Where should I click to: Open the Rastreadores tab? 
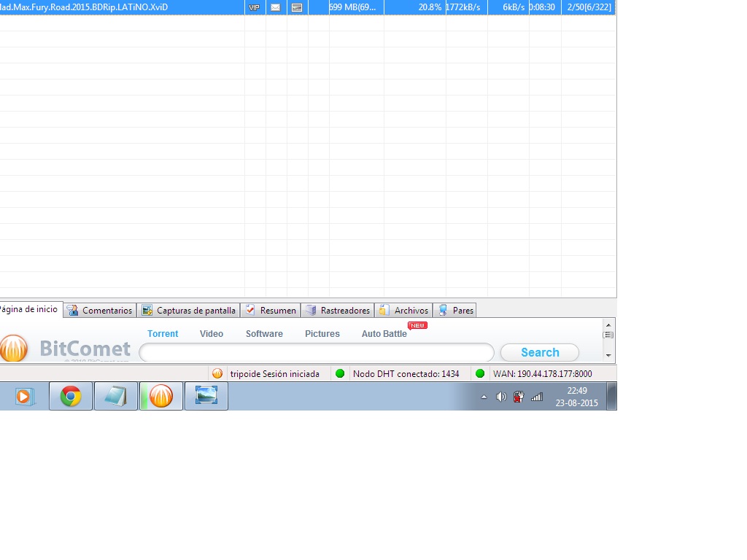(x=338, y=311)
